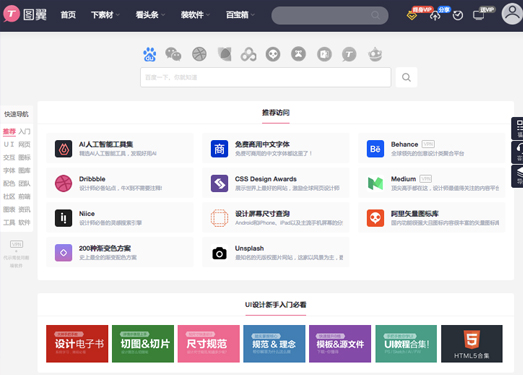Open the 设计屏幕尺寸查询 card
The height and width of the screenshot is (375, 523).
point(276,218)
